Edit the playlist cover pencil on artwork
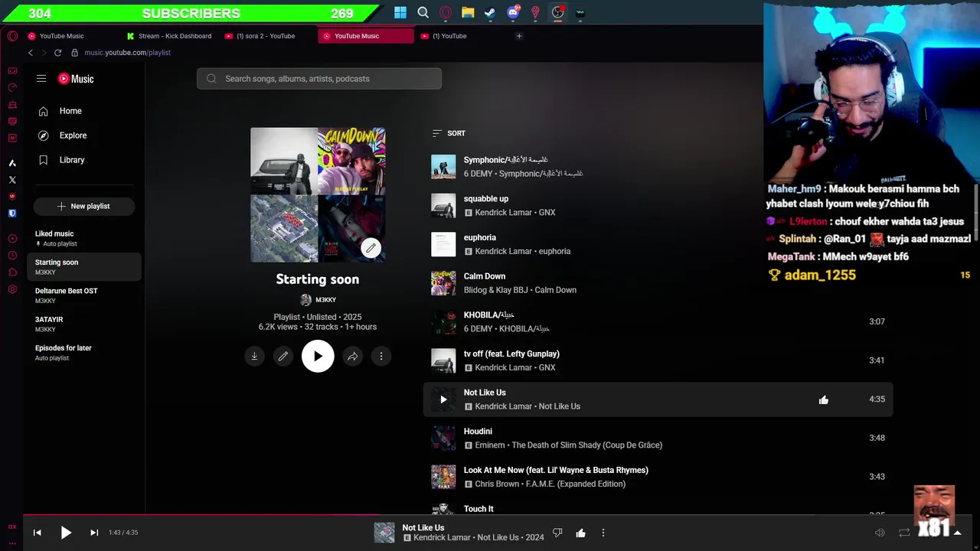 371,248
